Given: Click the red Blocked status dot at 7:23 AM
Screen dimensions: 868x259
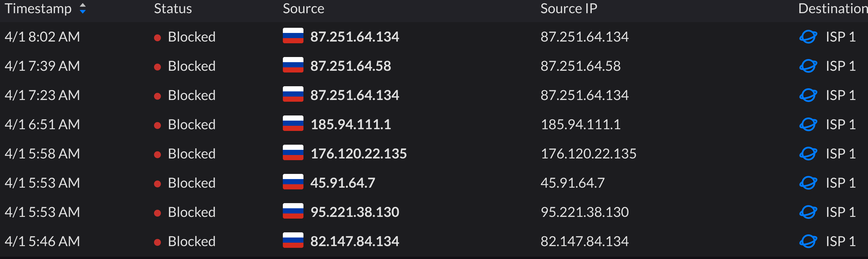Looking at the screenshot, I should (157, 96).
